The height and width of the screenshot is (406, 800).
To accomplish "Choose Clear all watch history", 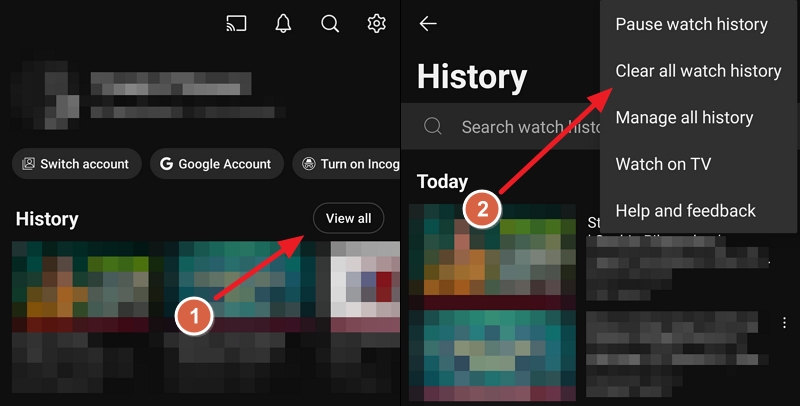I will click(x=698, y=71).
